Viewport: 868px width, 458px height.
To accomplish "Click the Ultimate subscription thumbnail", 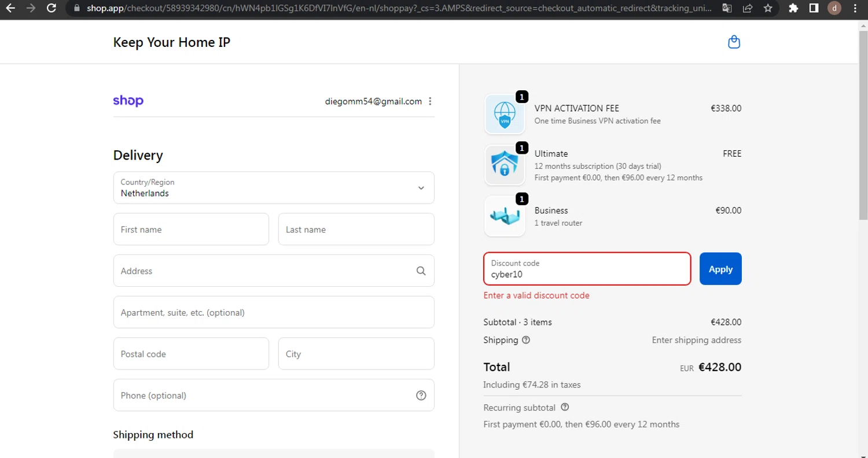I will [505, 165].
